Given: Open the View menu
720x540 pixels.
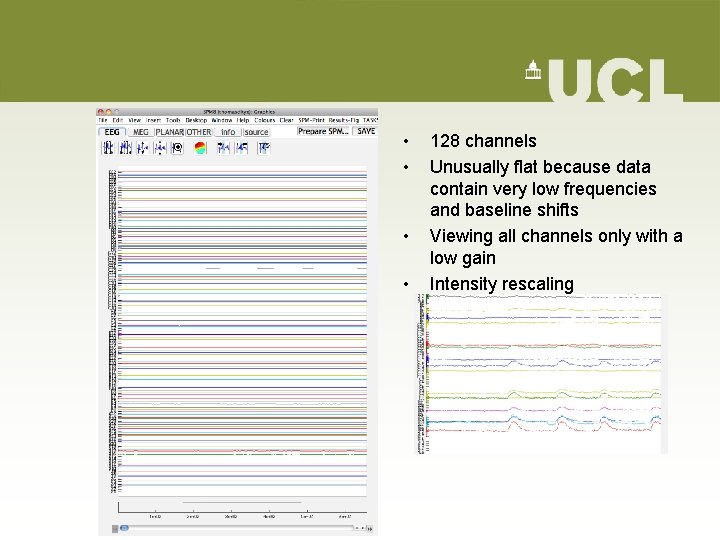Looking at the screenshot, I should pyautogui.click(x=135, y=120).
